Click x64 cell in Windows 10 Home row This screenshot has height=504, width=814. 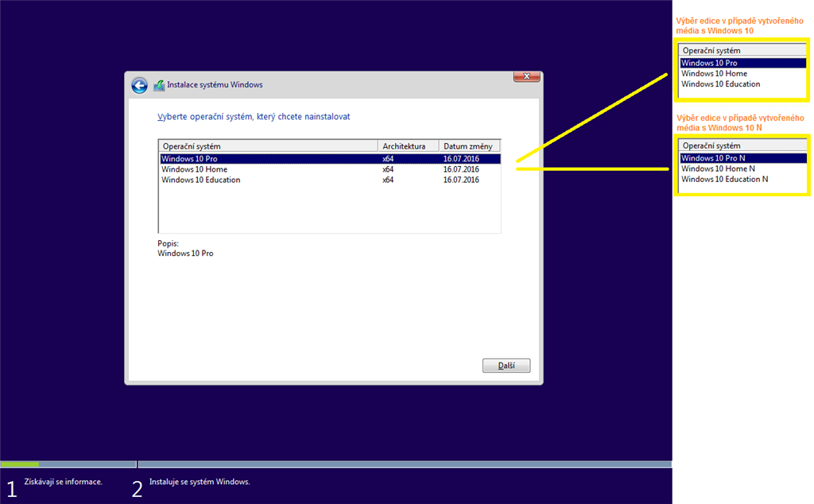388,169
